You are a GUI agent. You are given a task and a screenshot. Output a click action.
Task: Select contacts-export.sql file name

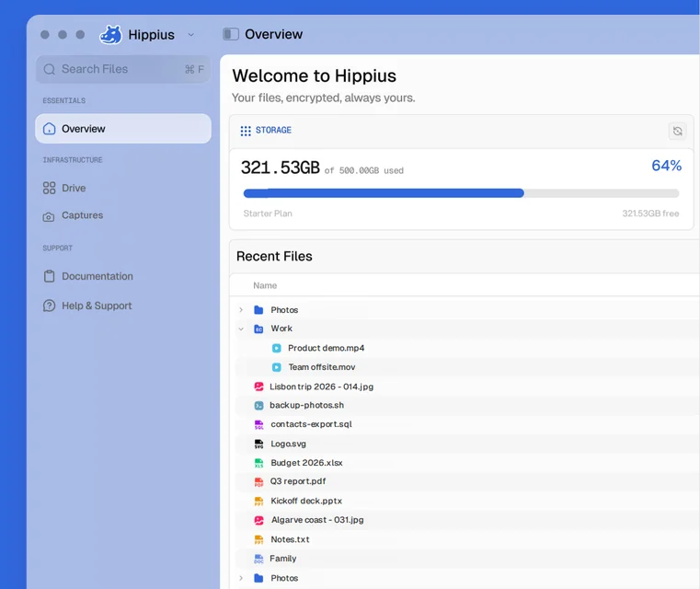click(x=311, y=424)
